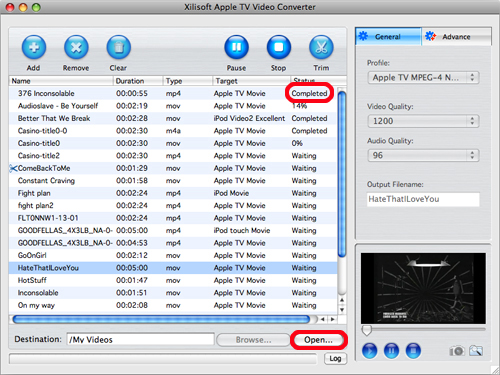Viewport: 500px width, 375px height.
Task: Take a snapshot with camera icon
Action: 457,351
